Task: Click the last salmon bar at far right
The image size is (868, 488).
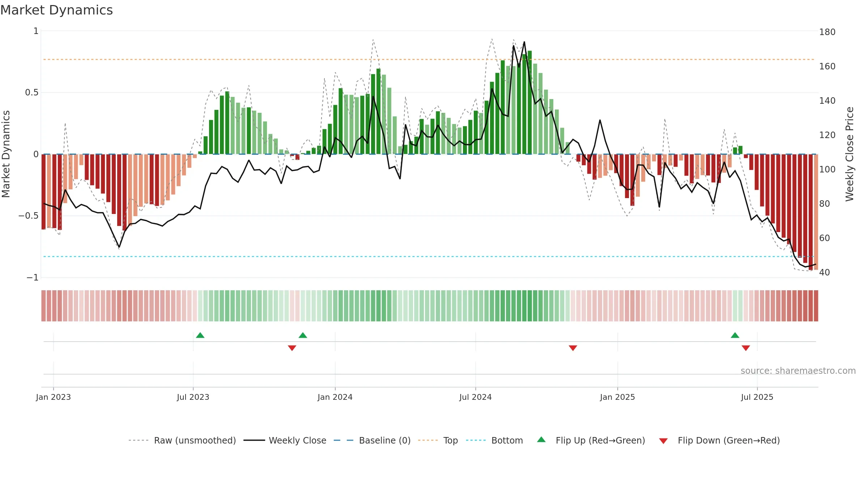Action: point(816,212)
